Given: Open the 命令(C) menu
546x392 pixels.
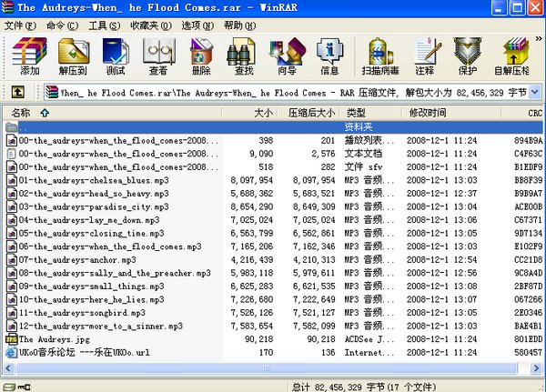Looking at the screenshot, I should tap(62, 25).
